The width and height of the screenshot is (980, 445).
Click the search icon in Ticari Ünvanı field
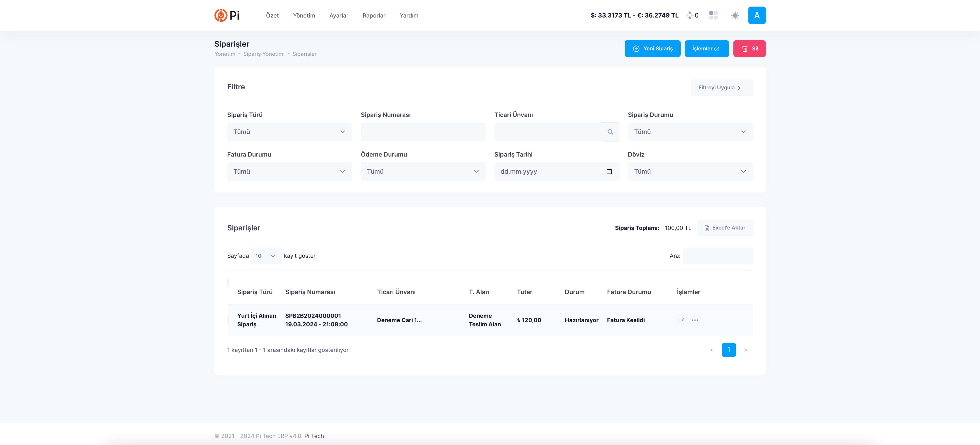tap(610, 132)
